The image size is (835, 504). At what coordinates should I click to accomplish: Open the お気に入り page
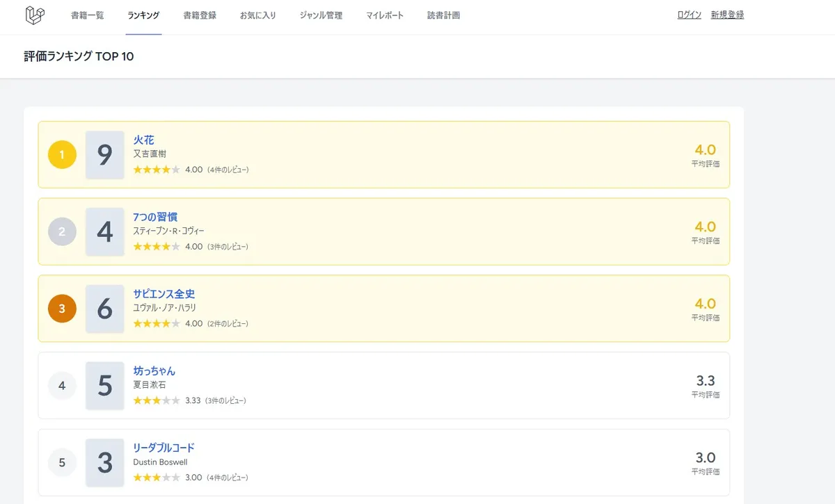pyautogui.click(x=258, y=15)
